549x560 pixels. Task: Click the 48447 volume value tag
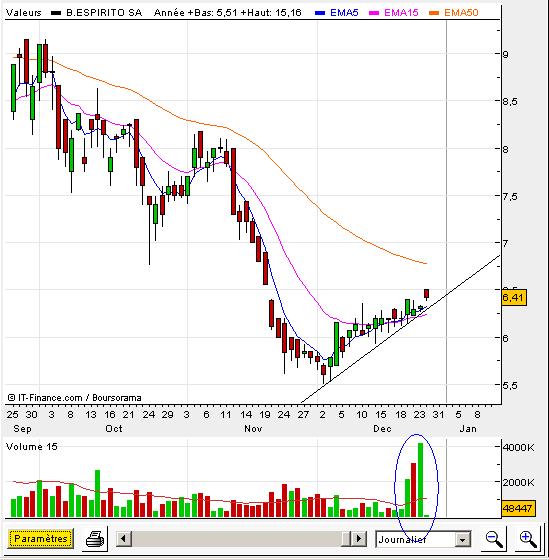[x=519, y=508]
